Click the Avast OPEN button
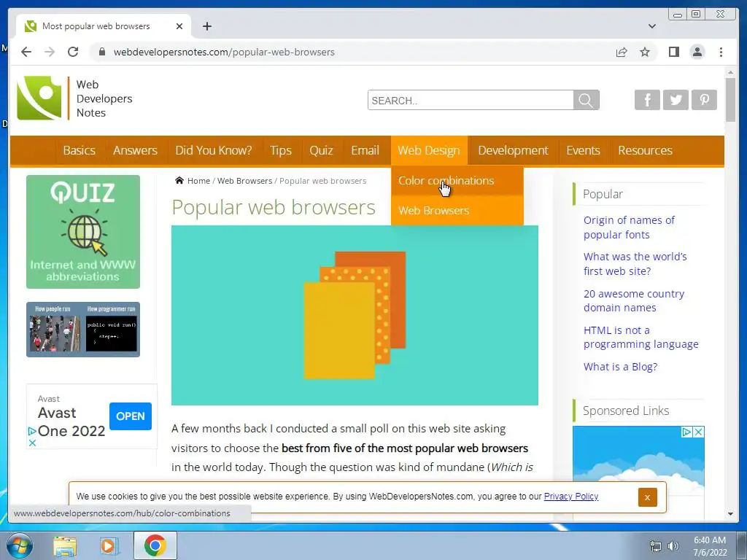Image resolution: width=747 pixels, height=560 pixels. (131, 416)
